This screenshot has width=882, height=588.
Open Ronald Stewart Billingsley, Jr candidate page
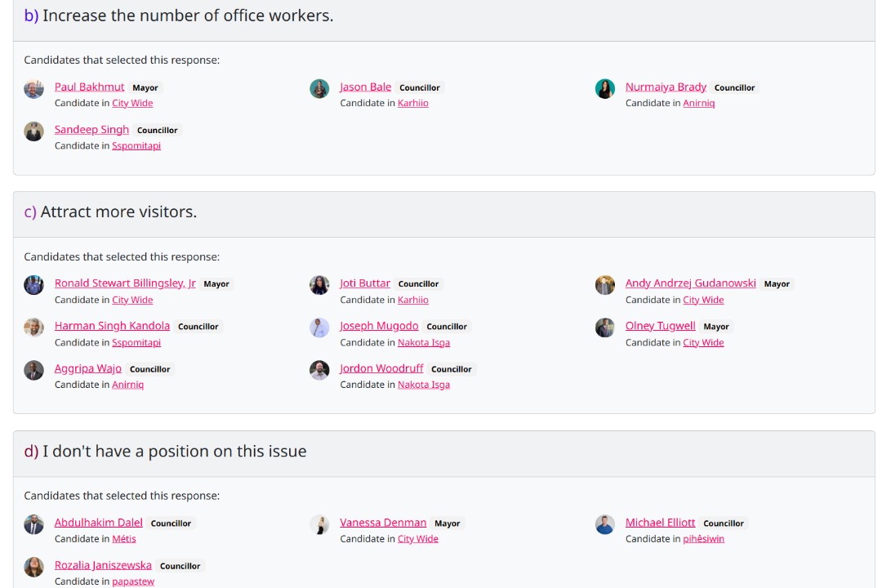coord(125,283)
